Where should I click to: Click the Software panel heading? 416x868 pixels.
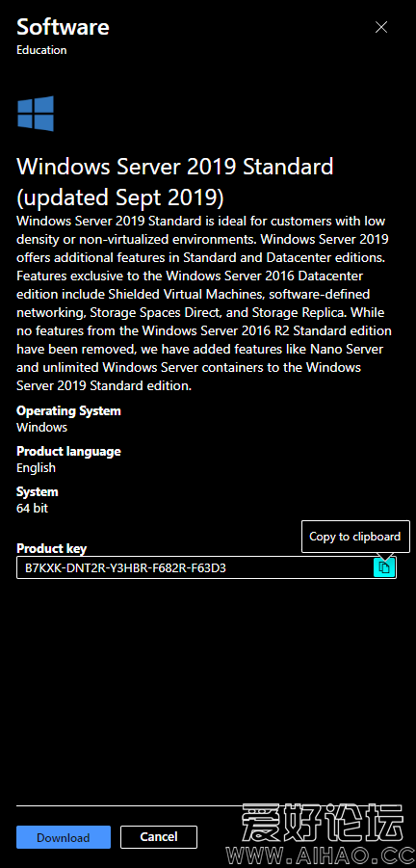click(x=63, y=27)
